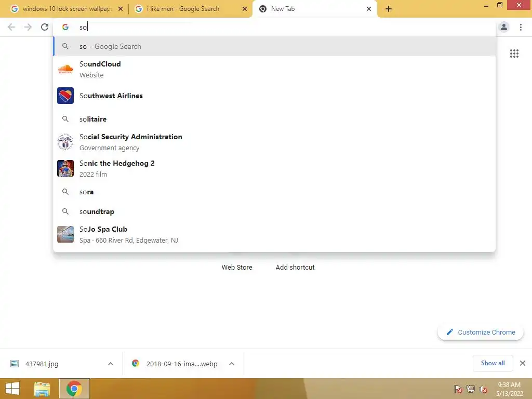Viewport: 532px width, 399px height.
Task: Click the search icon beside 'solitaire'
Action: 65,119
